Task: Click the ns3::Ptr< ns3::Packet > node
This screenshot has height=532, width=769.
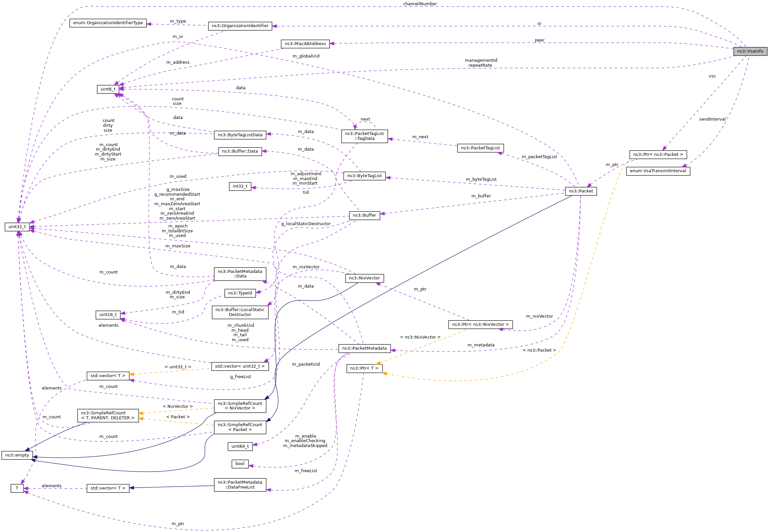Action: point(658,155)
